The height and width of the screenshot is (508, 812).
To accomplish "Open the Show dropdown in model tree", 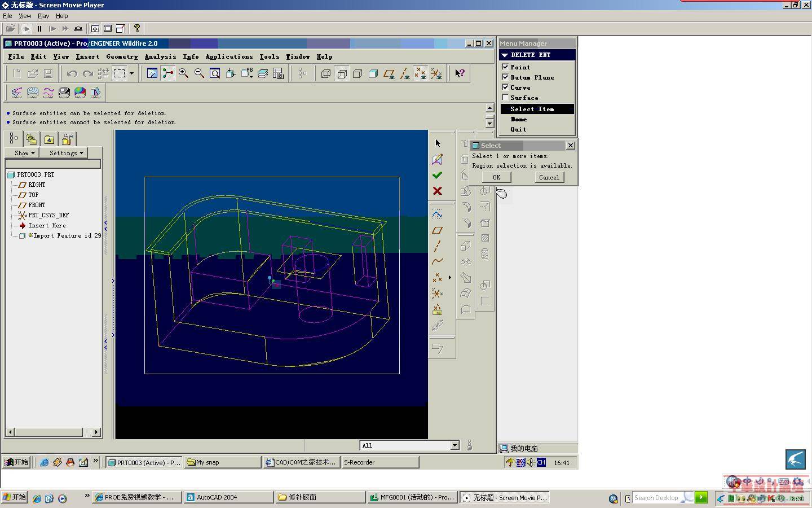I will point(22,153).
